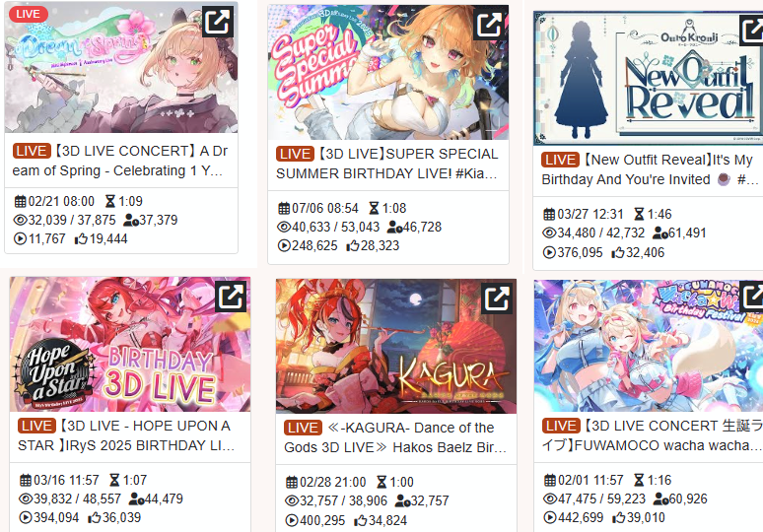763x532 pixels.
Task: Click the subscriber icon next to 37,379
Action: pos(131,221)
